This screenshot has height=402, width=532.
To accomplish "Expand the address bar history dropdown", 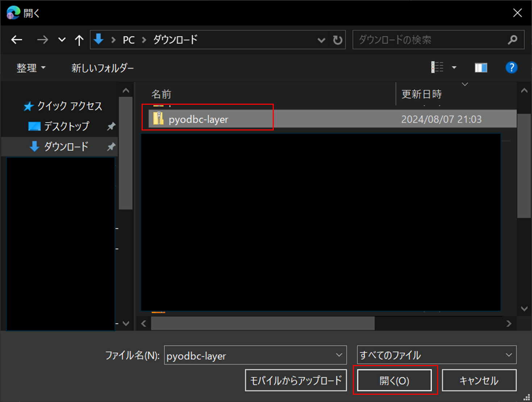I will pyautogui.click(x=321, y=40).
